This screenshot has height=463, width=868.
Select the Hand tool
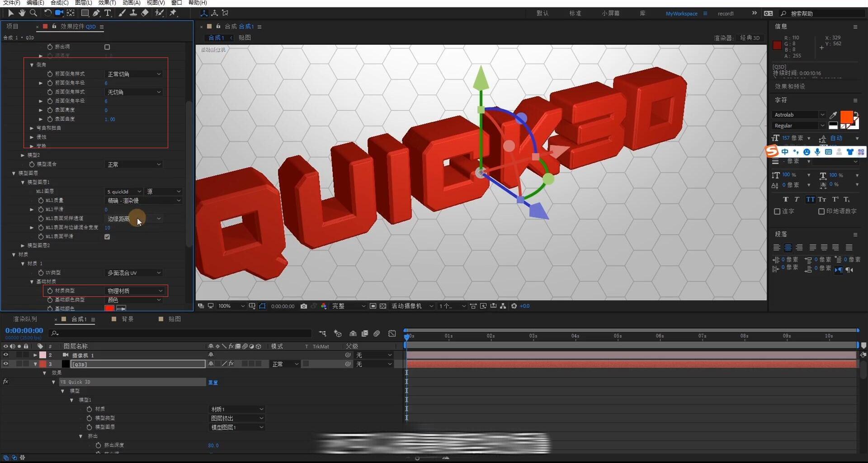coord(22,13)
